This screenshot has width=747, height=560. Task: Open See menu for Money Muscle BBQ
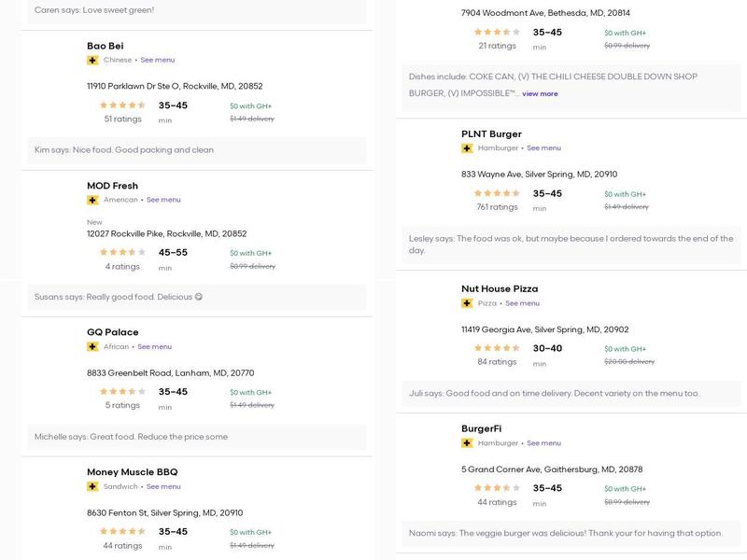[x=163, y=486]
